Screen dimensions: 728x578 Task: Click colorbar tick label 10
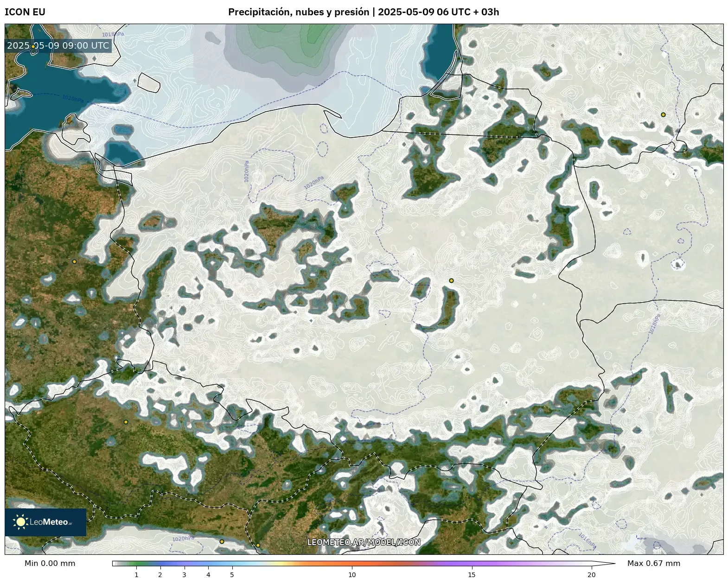[x=352, y=575]
